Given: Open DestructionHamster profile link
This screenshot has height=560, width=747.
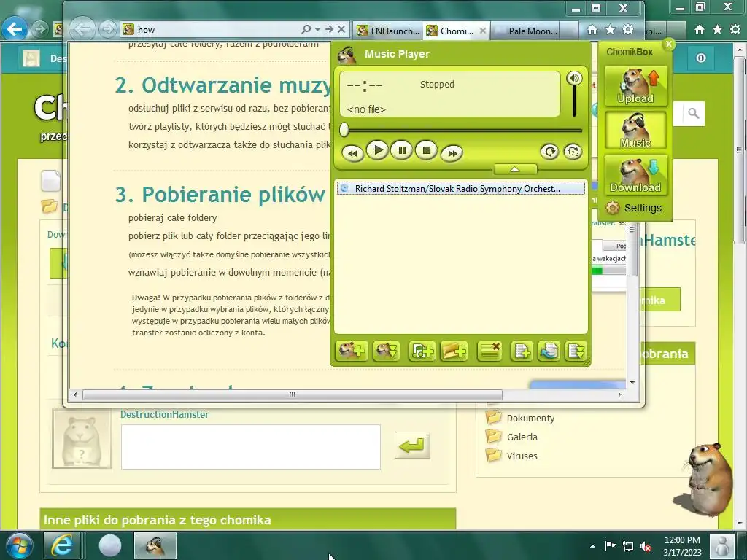Looking at the screenshot, I should tap(164, 414).
